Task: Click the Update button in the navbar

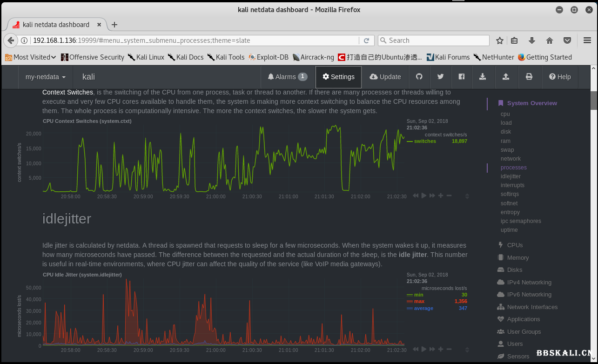Action: point(385,77)
